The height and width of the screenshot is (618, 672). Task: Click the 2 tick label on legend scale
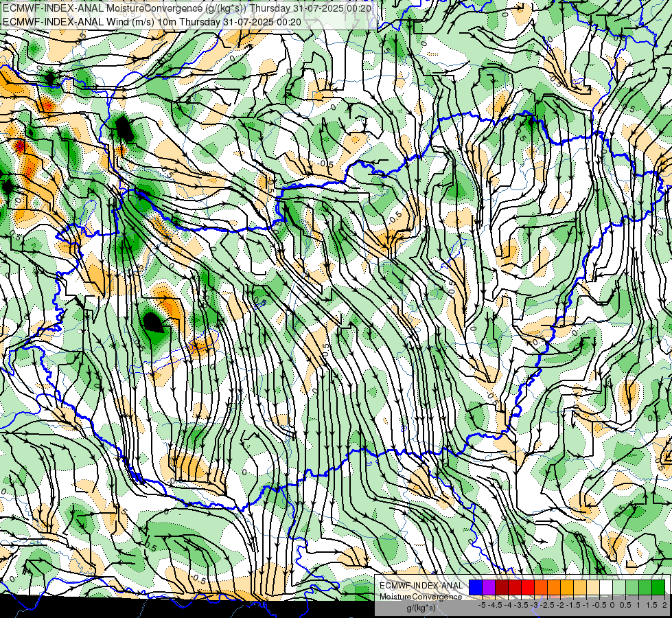(664, 605)
